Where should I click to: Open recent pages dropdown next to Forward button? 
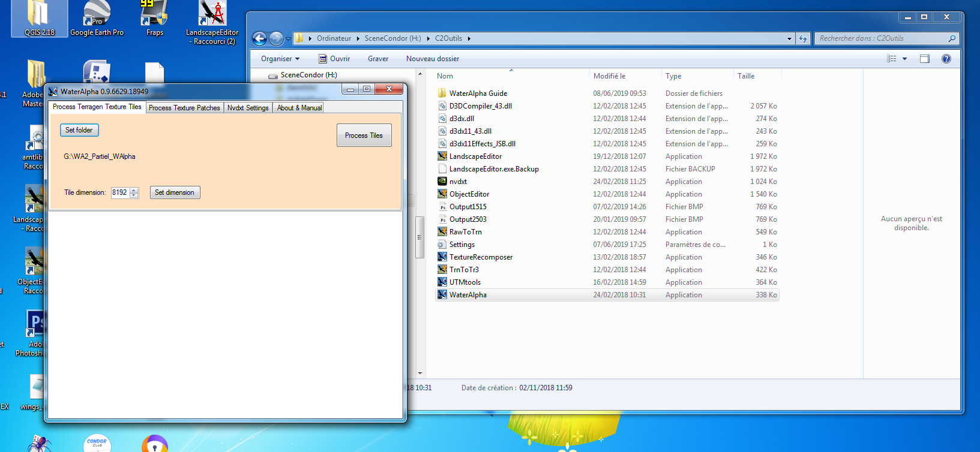pyautogui.click(x=288, y=38)
